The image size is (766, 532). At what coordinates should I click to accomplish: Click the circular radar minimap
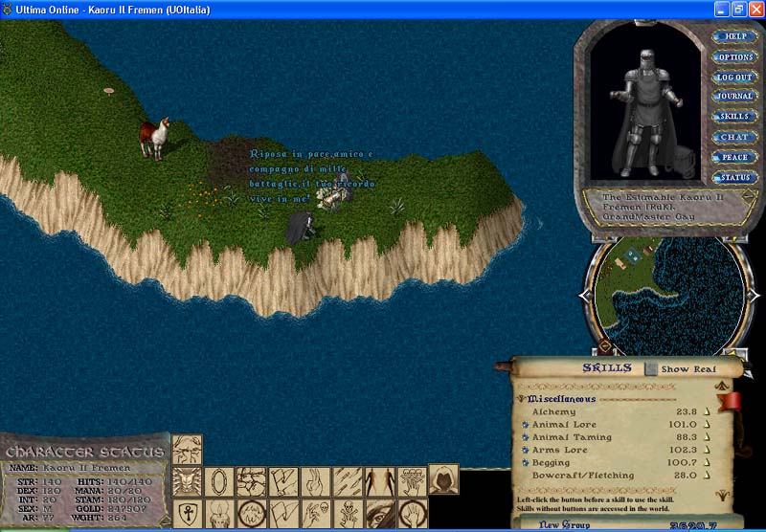pyautogui.click(x=668, y=296)
